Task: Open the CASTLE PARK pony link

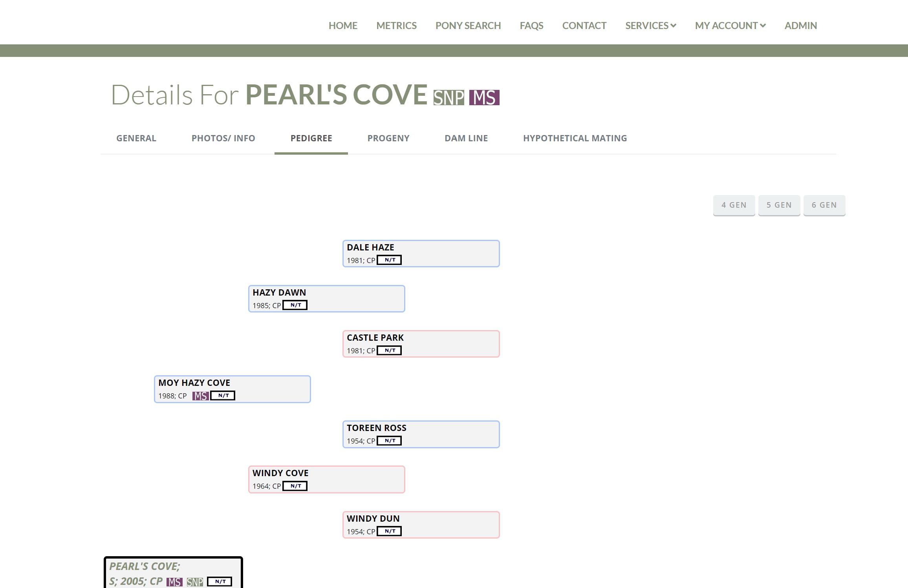Action: [x=375, y=338]
